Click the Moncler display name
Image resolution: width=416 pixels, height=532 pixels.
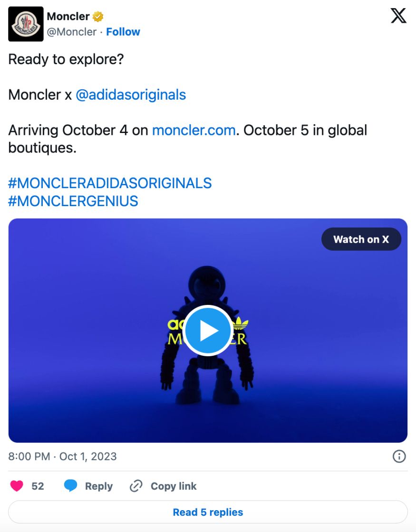[68, 16]
